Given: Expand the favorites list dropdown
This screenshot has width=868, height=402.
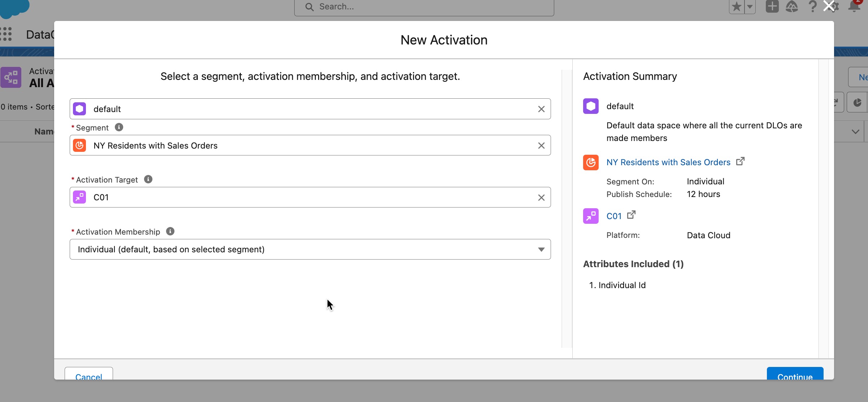Looking at the screenshot, I should pos(750,7).
